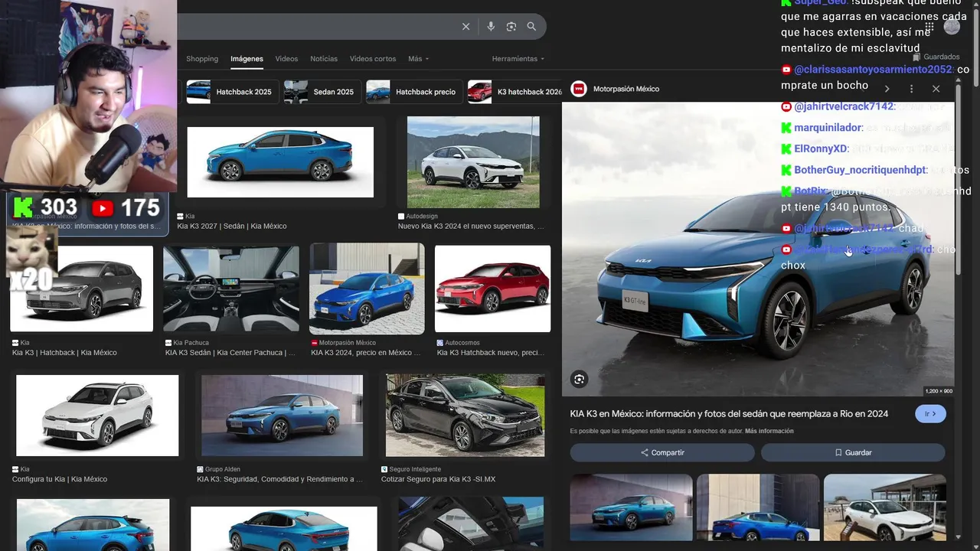980x551 pixels.
Task: Click chat username @clarissasantoyosarmiento2052
Action: click(875, 69)
